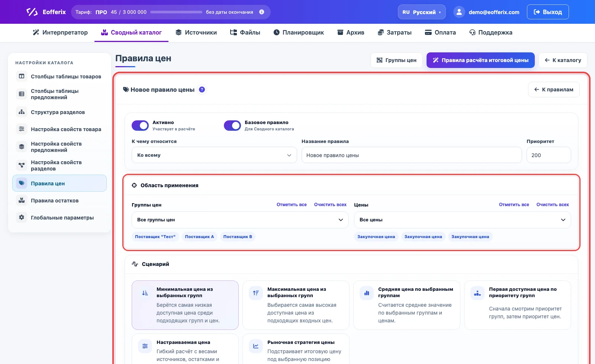Click Отметить все for Группы цен
595x364 pixels.
point(292,205)
